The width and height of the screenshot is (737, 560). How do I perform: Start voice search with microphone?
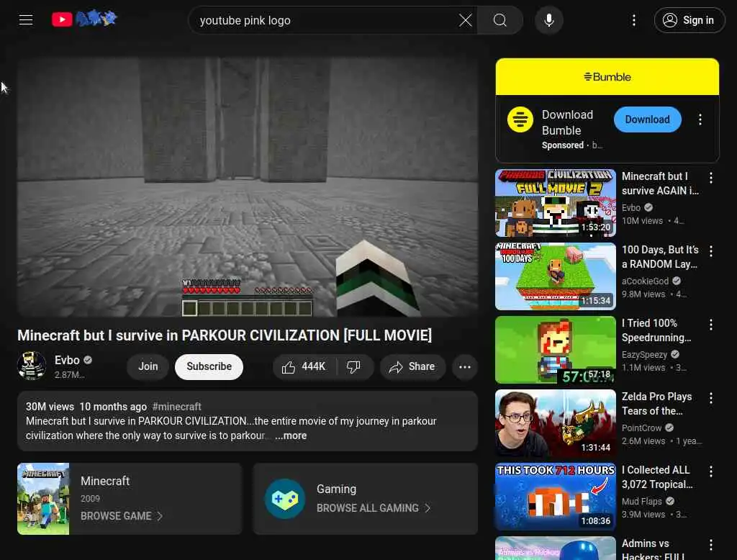point(548,20)
